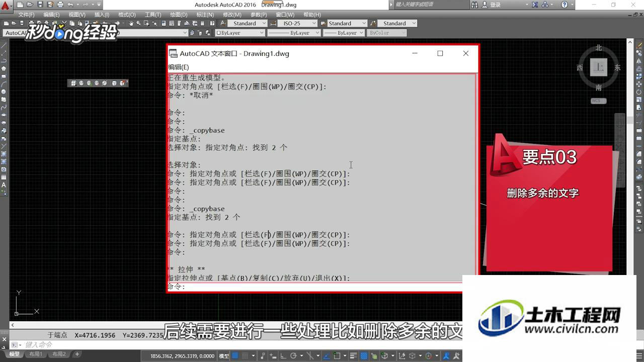Open the 修改(M) menu
The width and height of the screenshot is (644, 362).
click(x=232, y=15)
